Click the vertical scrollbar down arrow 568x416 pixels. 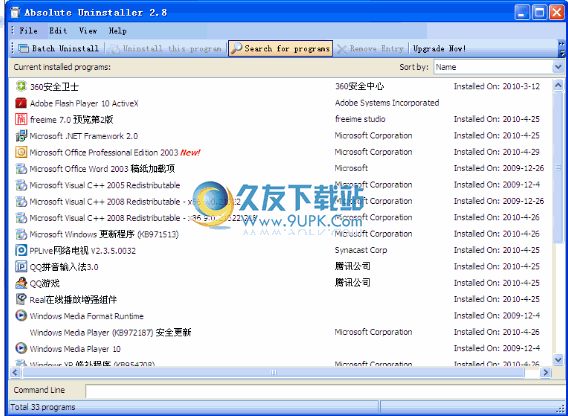tap(558, 359)
